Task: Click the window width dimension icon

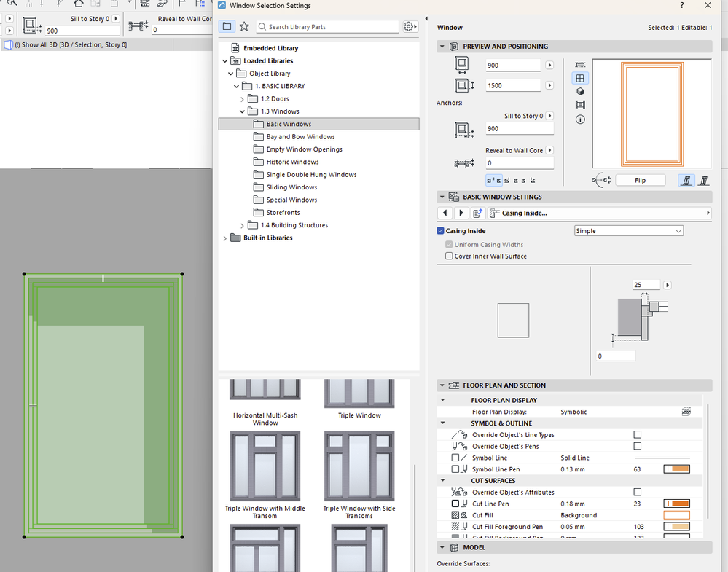Action: point(461,65)
